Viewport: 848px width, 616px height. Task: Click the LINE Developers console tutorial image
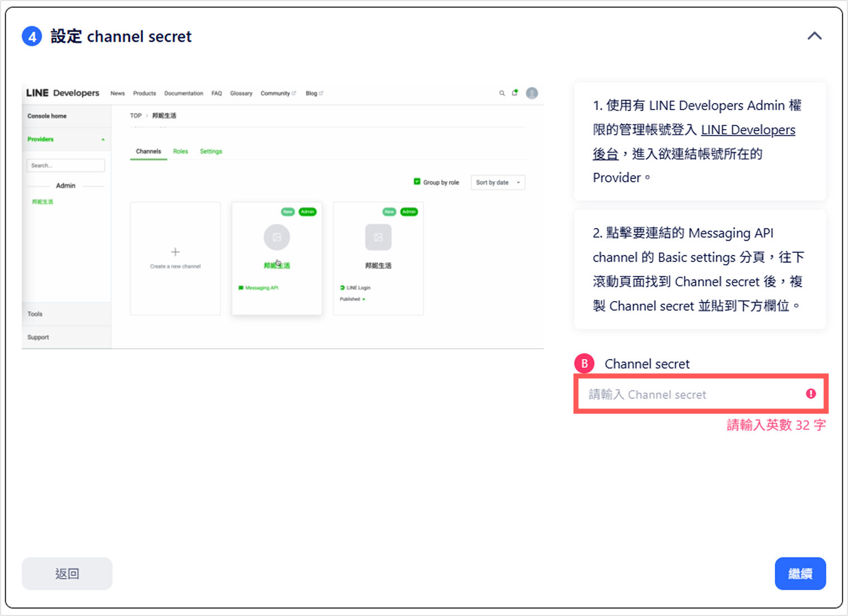[283, 216]
